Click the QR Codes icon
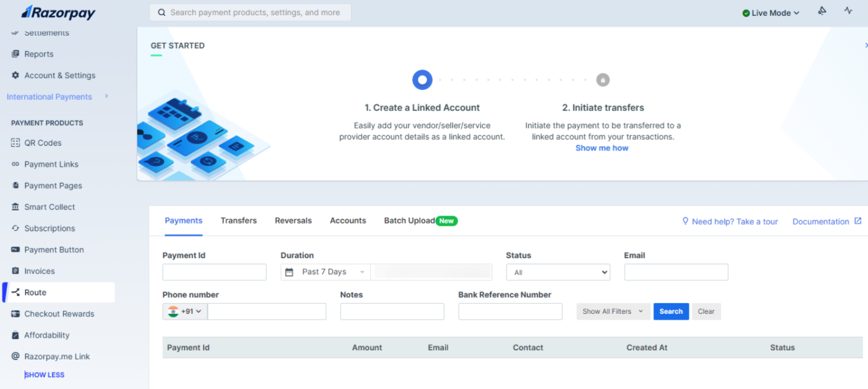This screenshot has width=868, height=389. coord(15,143)
